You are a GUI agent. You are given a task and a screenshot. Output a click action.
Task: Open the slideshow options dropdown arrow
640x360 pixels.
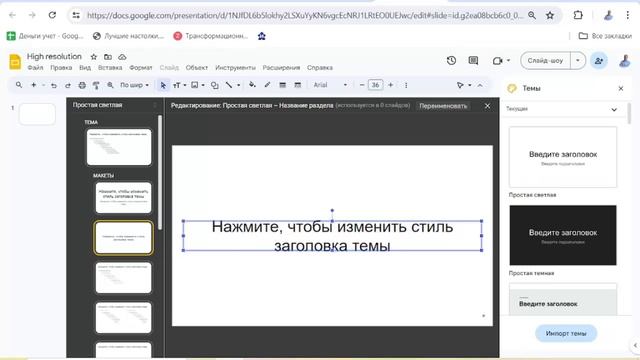click(x=578, y=60)
